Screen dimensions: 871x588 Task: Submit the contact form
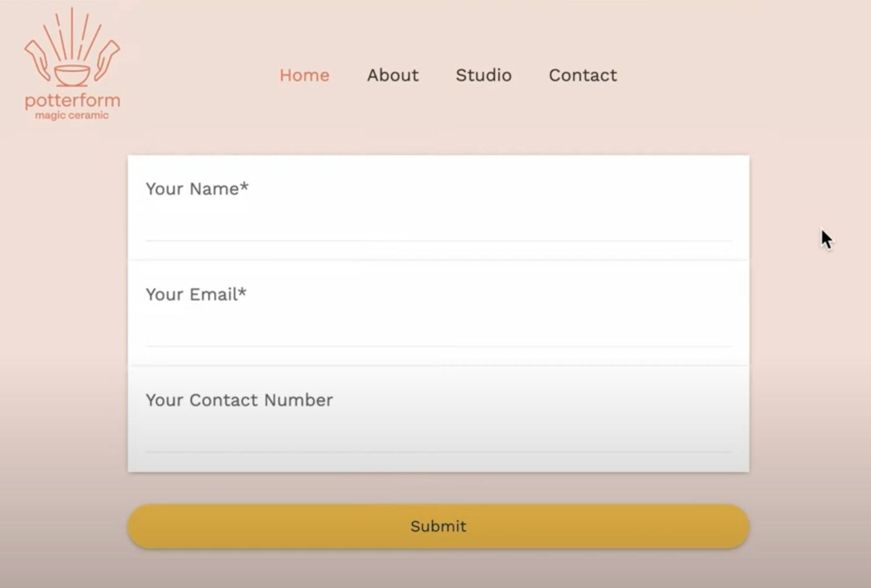point(438,526)
